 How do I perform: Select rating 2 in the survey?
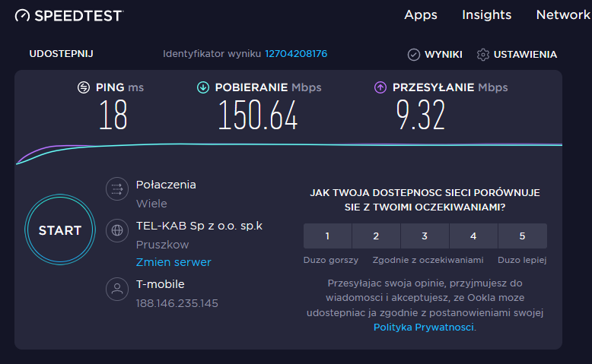pyautogui.click(x=376, y=236)
